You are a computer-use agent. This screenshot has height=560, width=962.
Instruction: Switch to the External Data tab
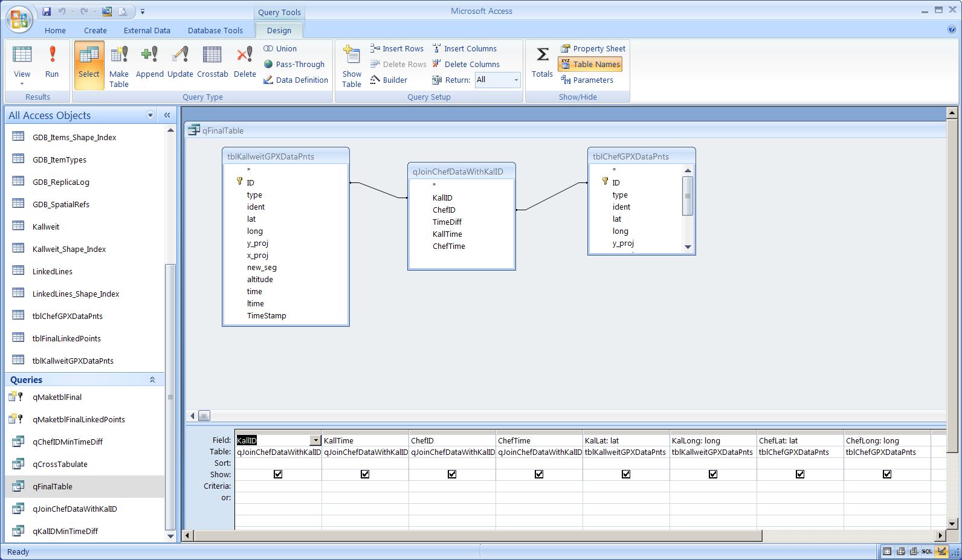pos(147,30)
